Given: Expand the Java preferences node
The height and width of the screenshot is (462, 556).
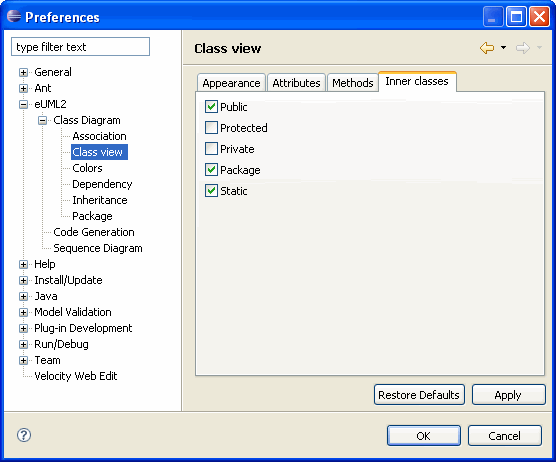Looking at the screenshot, I should [23, 296].
